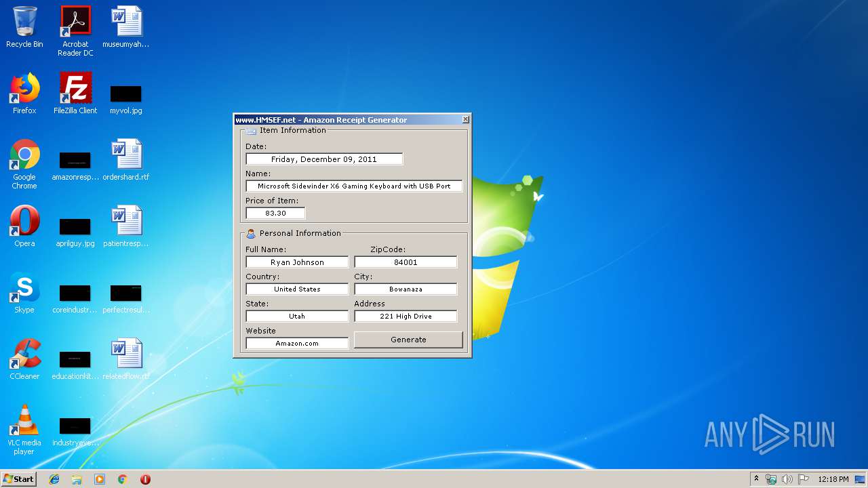Click the Generate button
Screen dimensions: 868x488
pos(408,340)
